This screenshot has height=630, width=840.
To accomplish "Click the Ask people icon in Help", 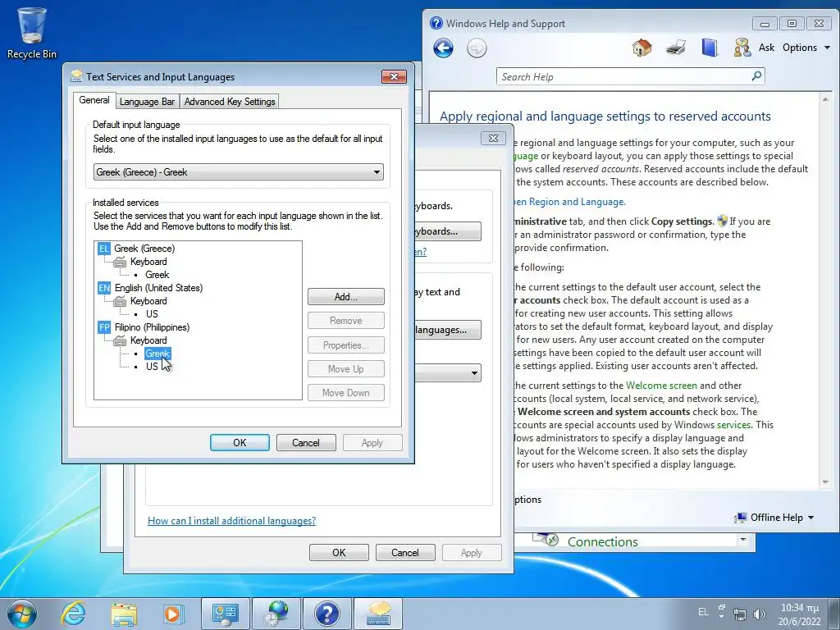I will (x=742, y=48).
